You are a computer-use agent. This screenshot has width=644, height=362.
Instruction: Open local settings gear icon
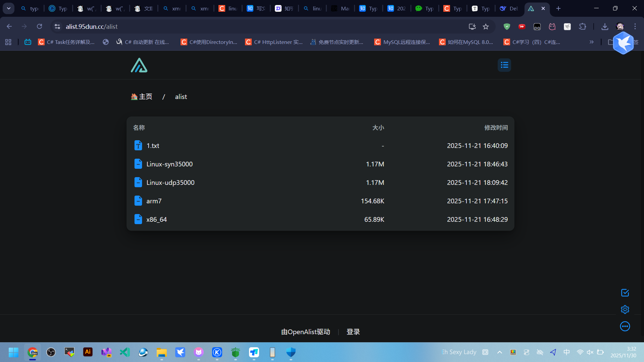(x=625, y=310)
